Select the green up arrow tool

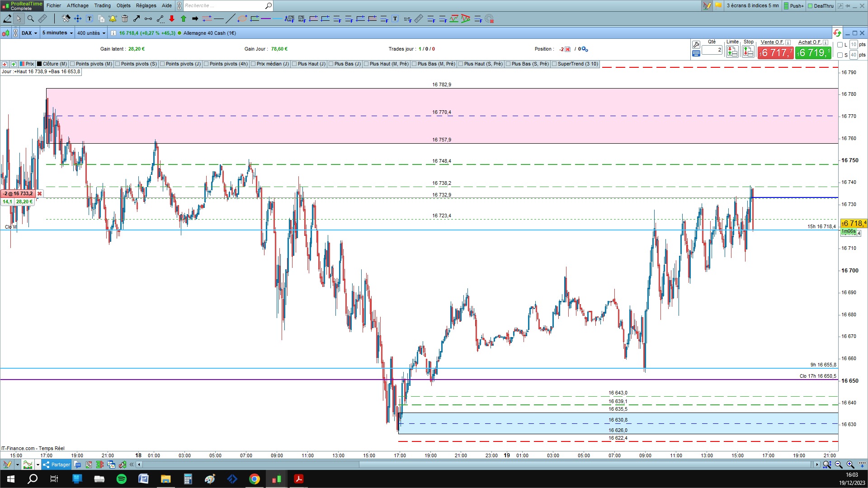[x=184, y=19]
